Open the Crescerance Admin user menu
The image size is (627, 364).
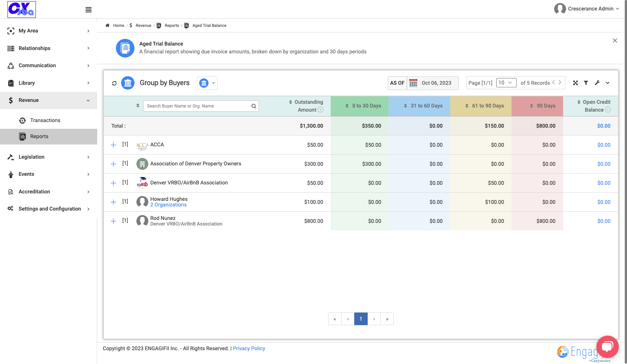click(587, 9)
